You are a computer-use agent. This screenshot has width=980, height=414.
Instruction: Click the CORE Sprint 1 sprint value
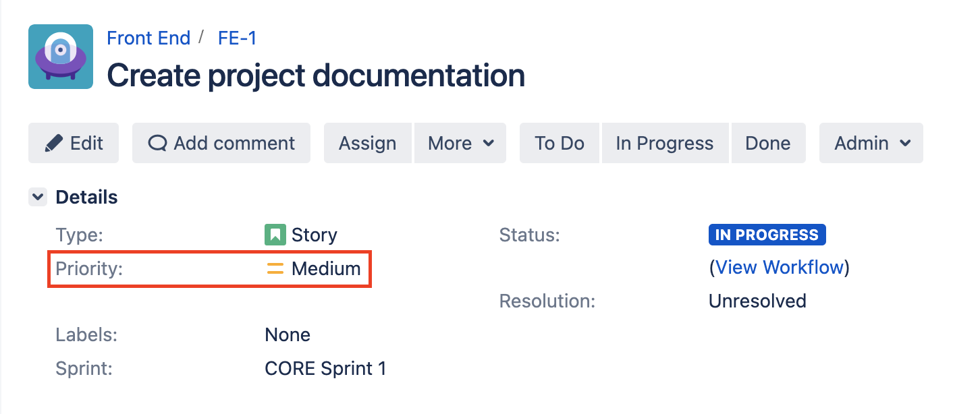pyautogui.click(x=325, y=368)
